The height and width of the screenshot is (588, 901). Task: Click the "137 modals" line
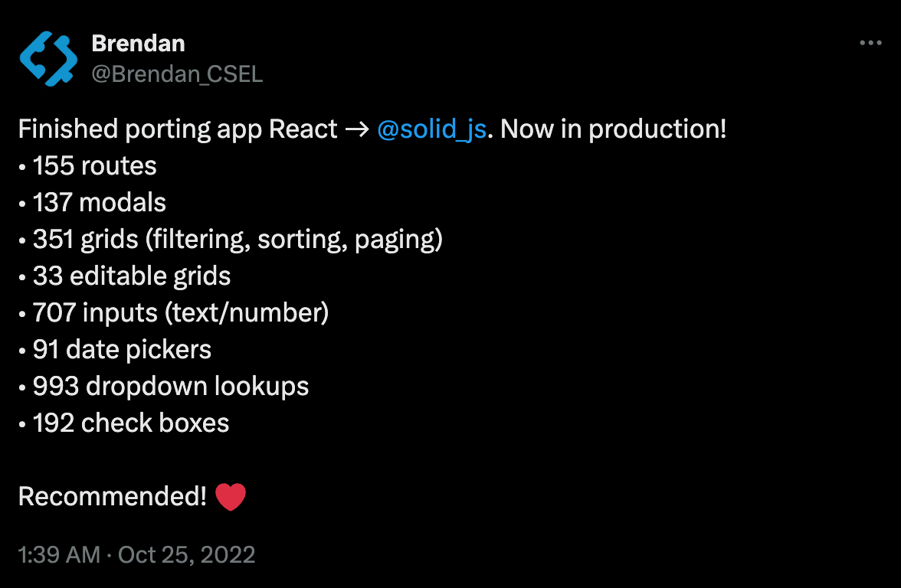(100, 203)
